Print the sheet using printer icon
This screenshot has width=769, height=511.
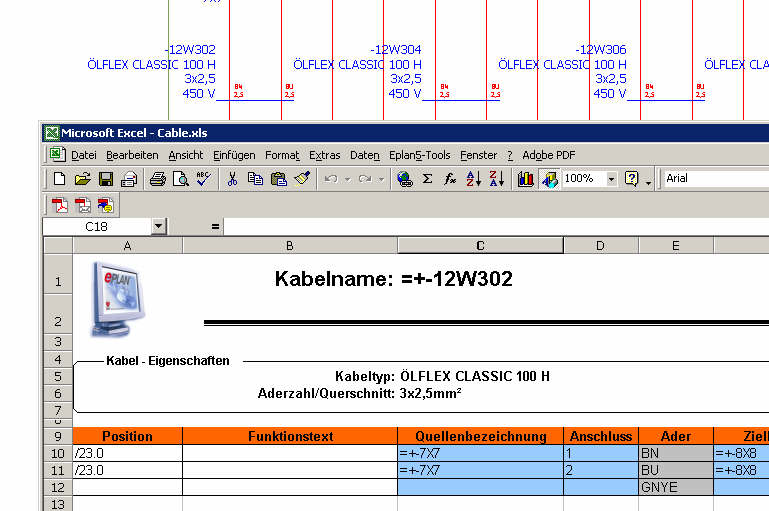point(157,179)
